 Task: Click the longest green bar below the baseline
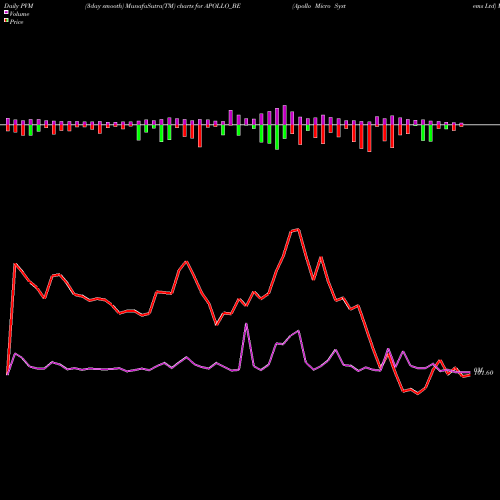coord(277,137)
